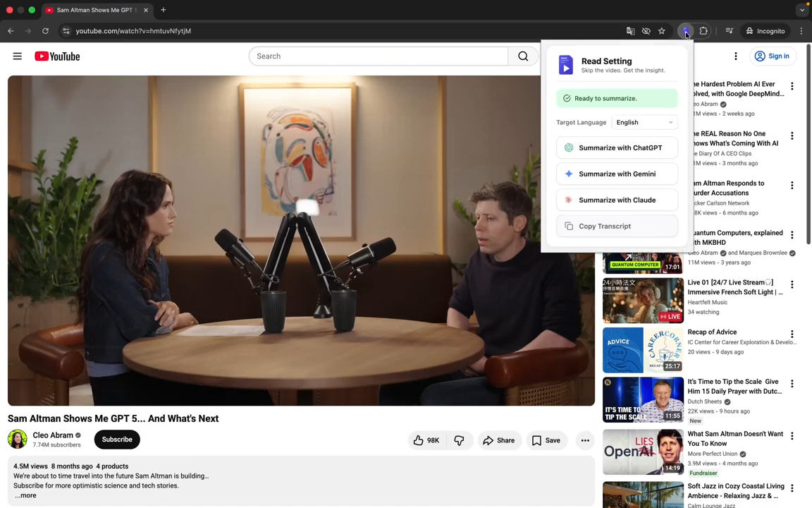The height and width of the screenshot is (508, 812).
Task: Like the video with thumbs up
Action: pyautogui.click(x=427, y=440)
